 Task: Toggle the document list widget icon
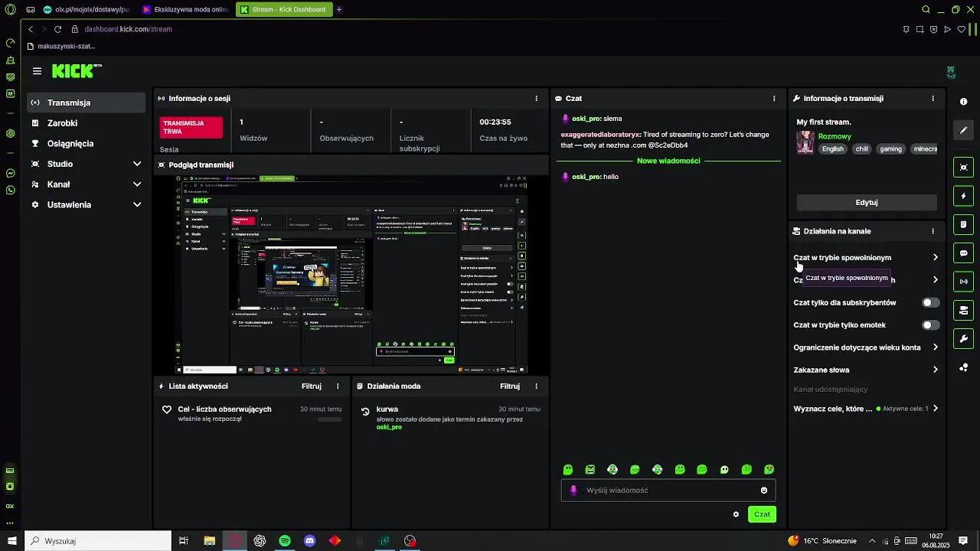coord(963,225)
